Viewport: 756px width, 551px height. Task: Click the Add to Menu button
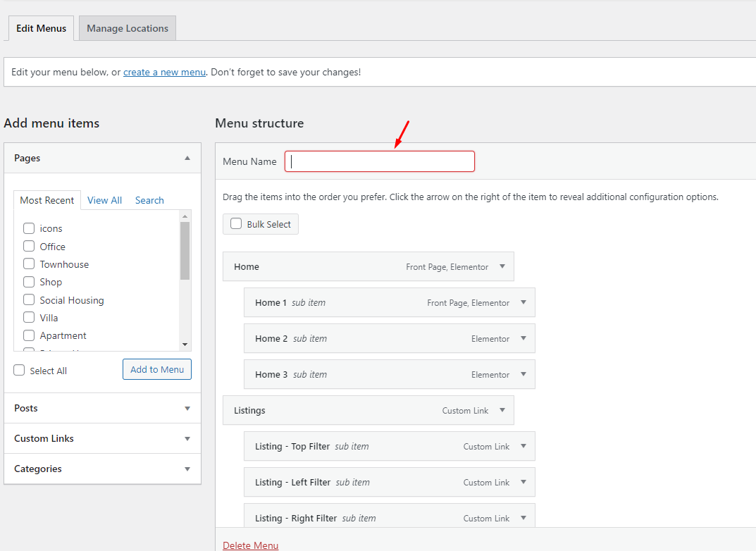point(157,370)
